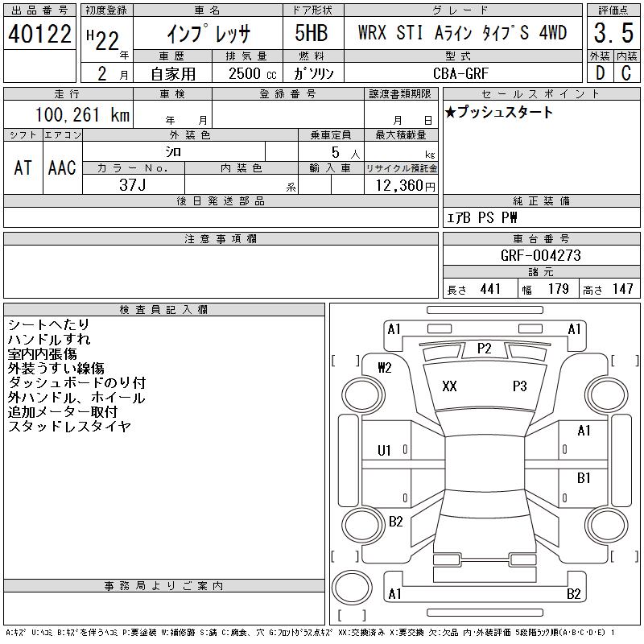Click the P3 mark on the hood
Viewport: 644px width, 644px height.
(x=519, y=386)
